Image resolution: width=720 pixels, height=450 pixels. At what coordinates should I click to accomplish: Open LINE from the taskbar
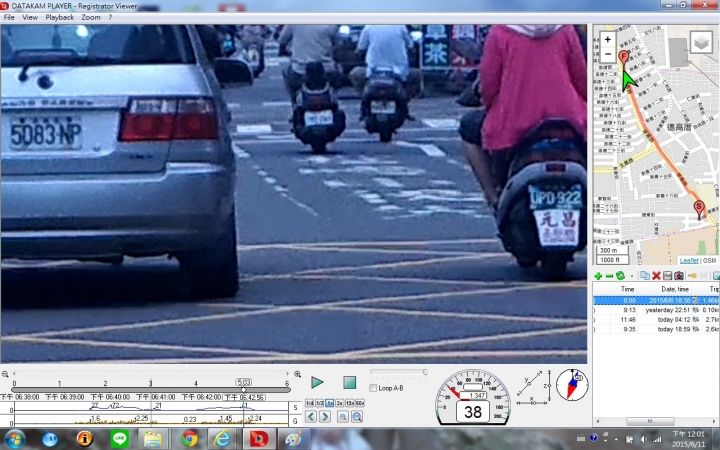tap(119, 439)
